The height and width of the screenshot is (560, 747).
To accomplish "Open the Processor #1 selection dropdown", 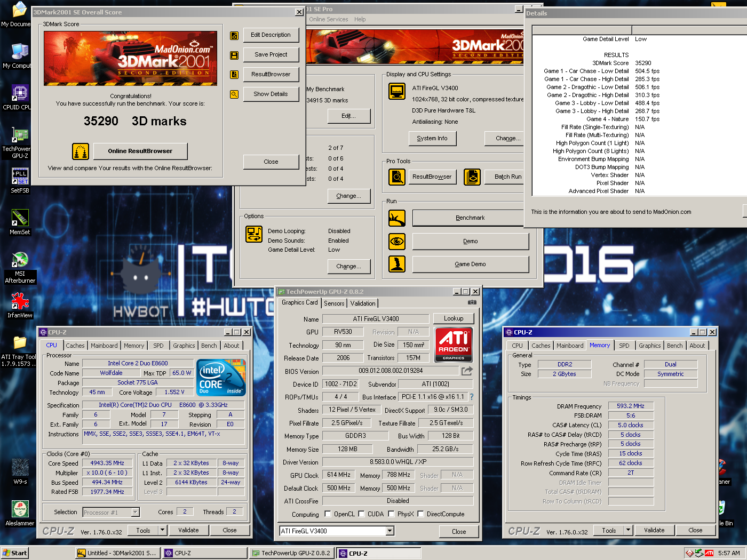I will point(136,513).
